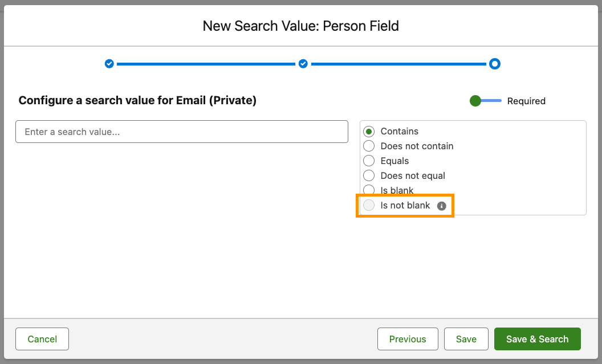The width and height of the screenshot is (602, 364).
Task: Click progress bar between steps one and two
Action: tap(206, 64)
